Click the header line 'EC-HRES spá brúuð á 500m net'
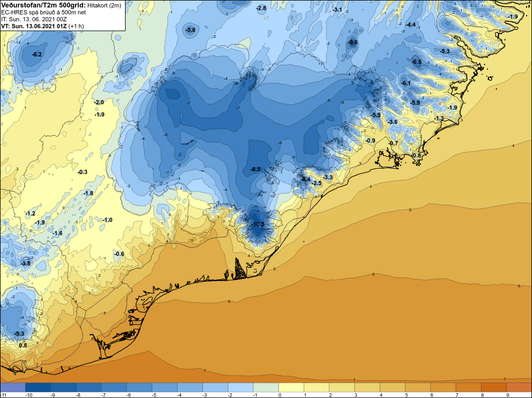This screenshot has height=398, width=532. (44, 12)
